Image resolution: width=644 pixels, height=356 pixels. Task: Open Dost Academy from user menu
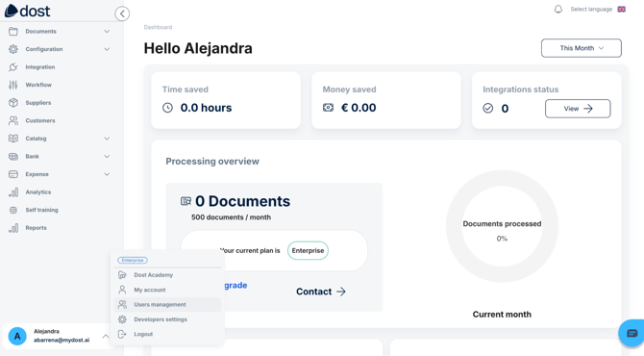click(167, 275)
